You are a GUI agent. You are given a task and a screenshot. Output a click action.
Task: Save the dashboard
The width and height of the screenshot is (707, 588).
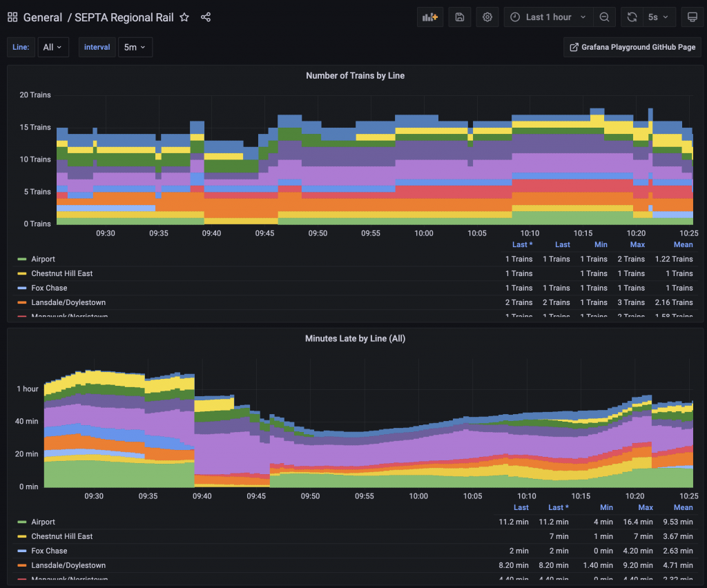click(x=459, y=17)
